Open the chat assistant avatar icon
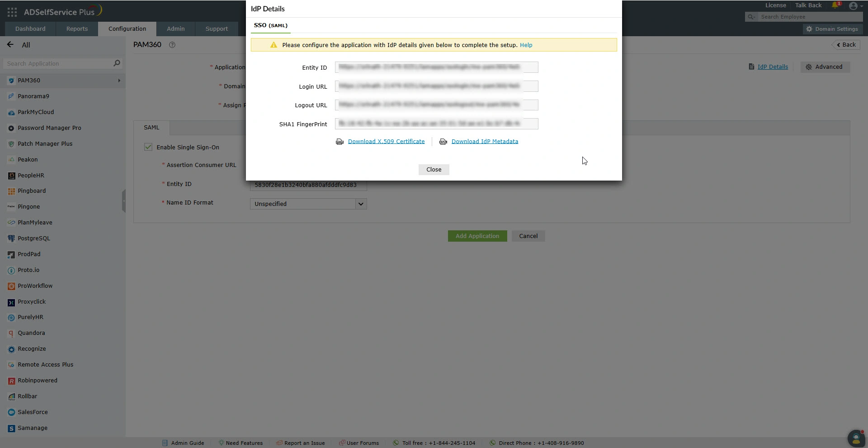 point(856,438)
